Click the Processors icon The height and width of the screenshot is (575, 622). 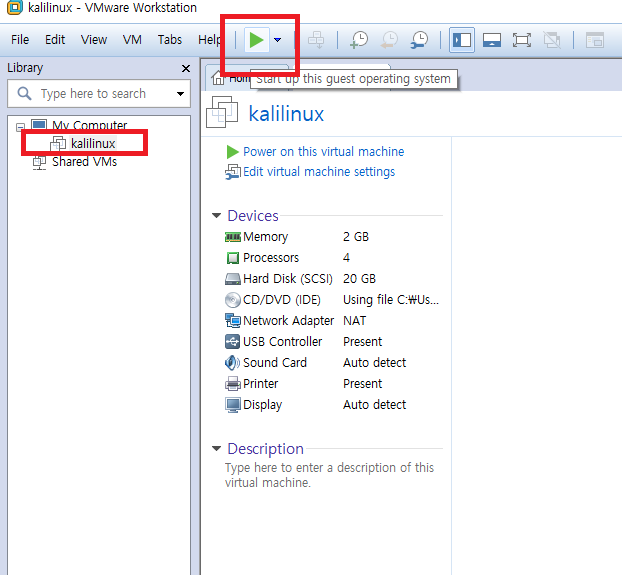coord(232,258)
